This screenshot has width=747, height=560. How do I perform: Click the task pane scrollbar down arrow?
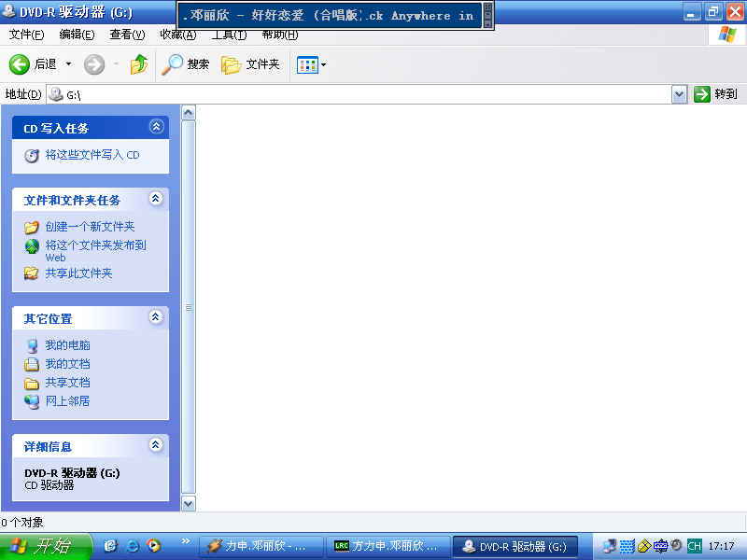pyautogui.click(x=189, y=503)
